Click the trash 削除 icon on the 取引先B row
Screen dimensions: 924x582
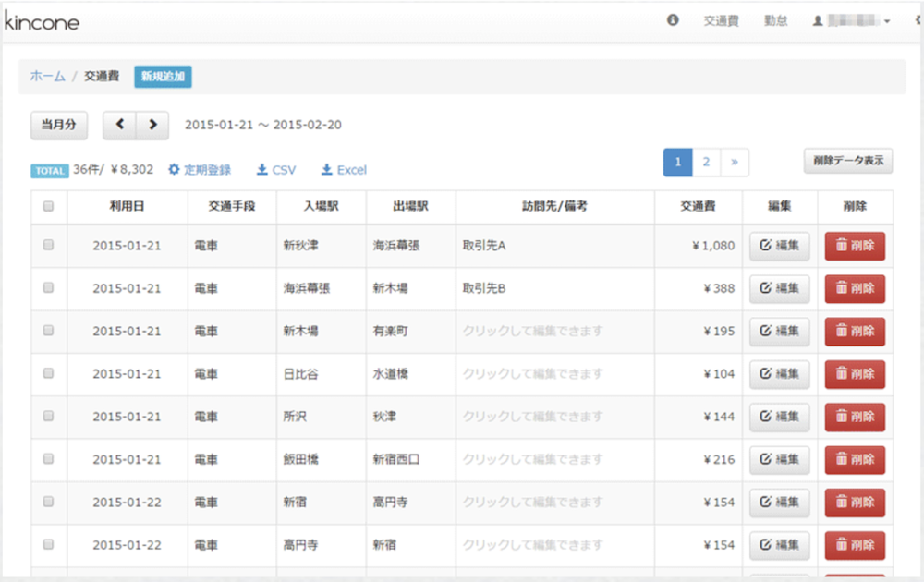pyautogui.click(x=842, y=288)
